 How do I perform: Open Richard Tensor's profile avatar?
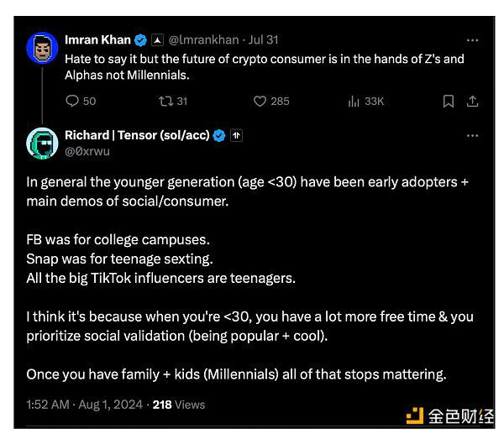click(42, 144)
